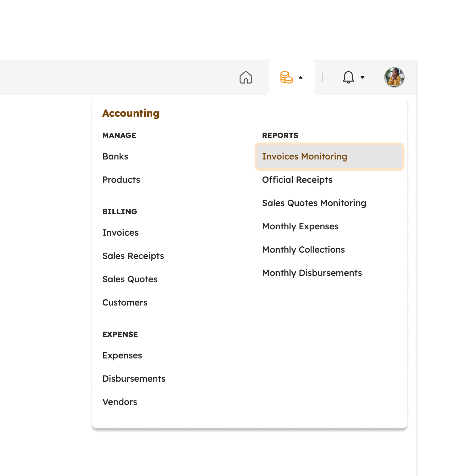This screenshot has width=476, height=476.
Task: Open Sales Receipts page
Action: pyautogui.click(x=133, y=256)
